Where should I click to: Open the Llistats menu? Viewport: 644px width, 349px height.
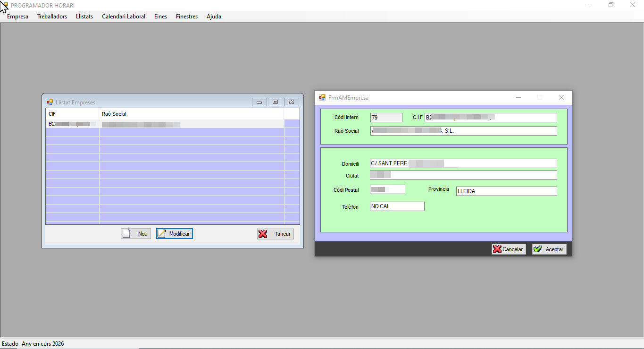pos(84,17)
